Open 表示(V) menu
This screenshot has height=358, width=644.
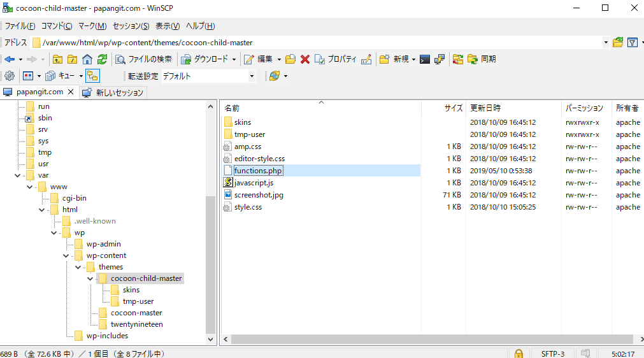click(x=168, y=26)
